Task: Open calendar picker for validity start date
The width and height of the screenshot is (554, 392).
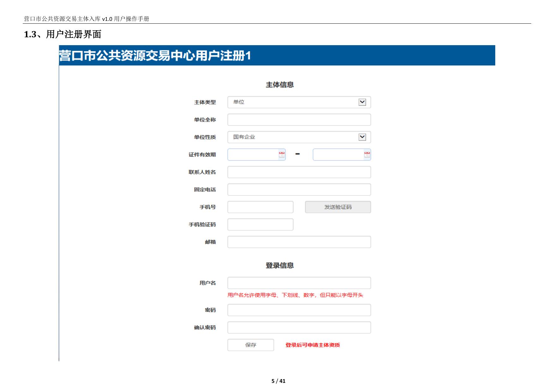Action: point(282,154)
